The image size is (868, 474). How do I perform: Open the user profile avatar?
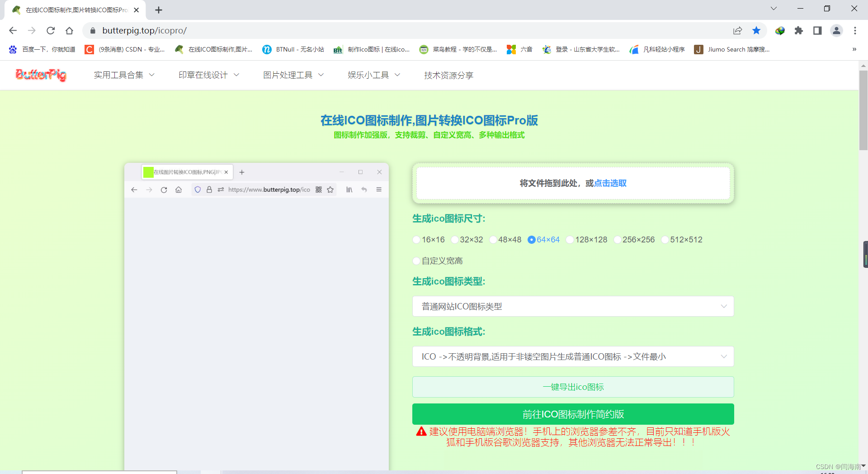[836, 30]
